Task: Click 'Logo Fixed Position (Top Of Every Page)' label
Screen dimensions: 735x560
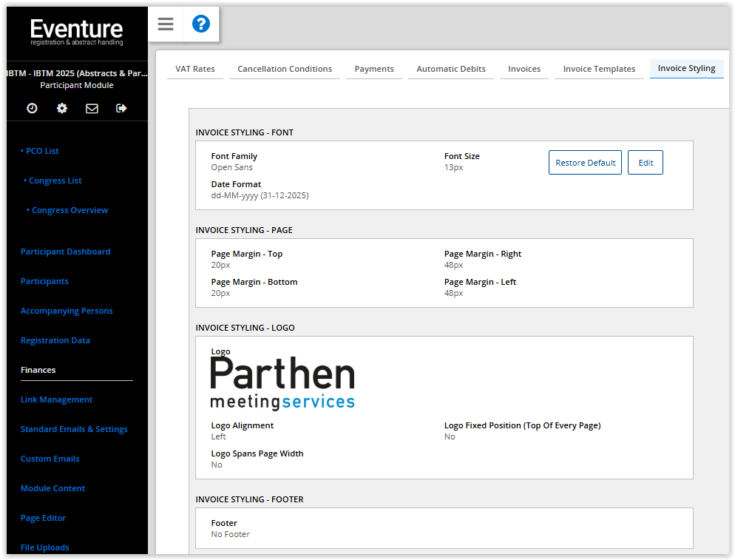Action: [x=523, y=425]
